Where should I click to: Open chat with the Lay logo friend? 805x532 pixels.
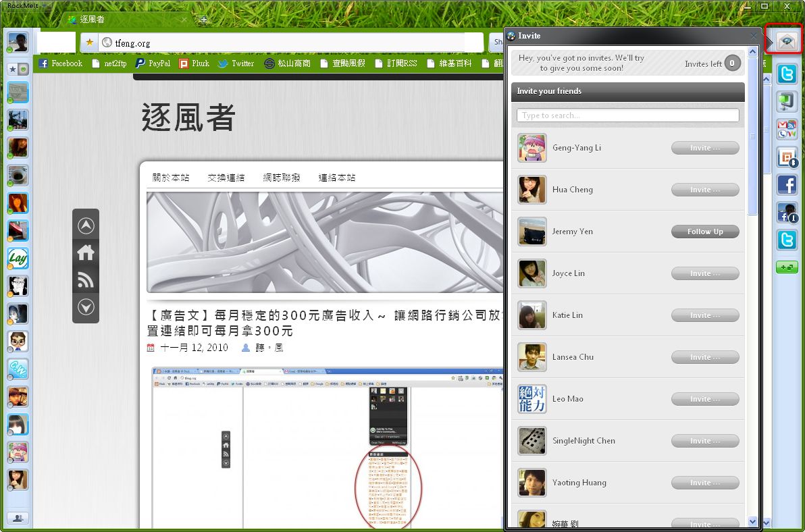(18, 258)
